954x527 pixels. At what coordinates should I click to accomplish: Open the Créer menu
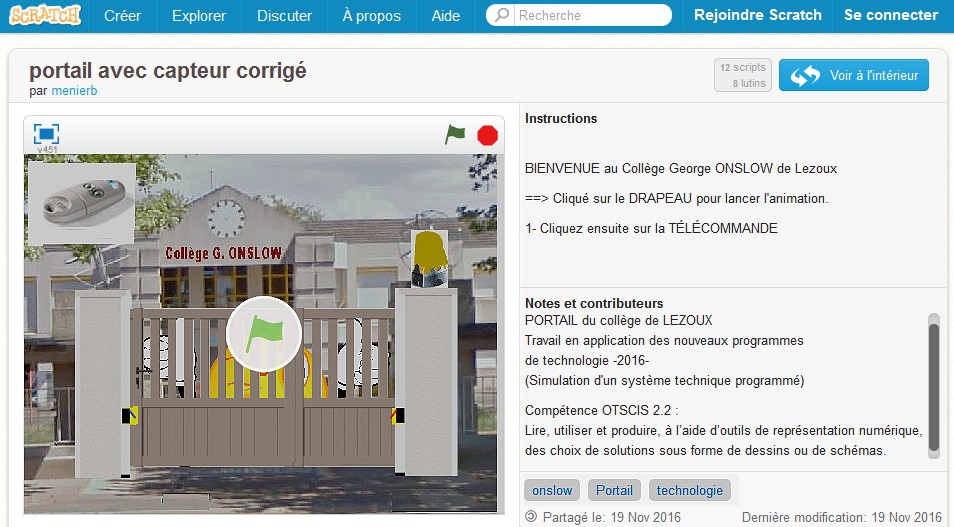(122, 16)
